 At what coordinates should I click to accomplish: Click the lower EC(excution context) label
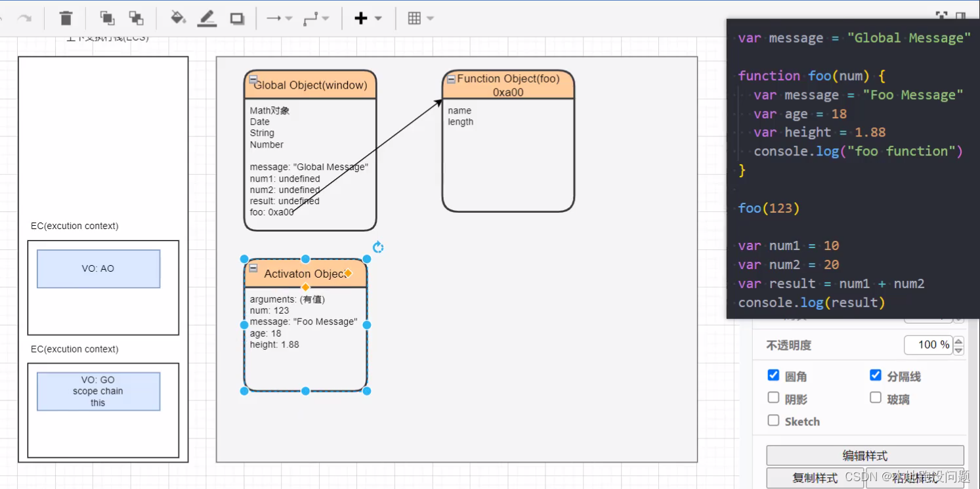tap(75, 349)
